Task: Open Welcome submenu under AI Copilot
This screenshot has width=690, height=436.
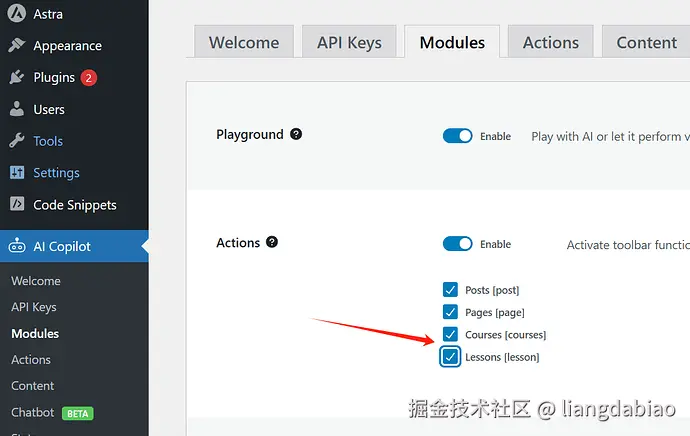Action: tap(36, 281)
